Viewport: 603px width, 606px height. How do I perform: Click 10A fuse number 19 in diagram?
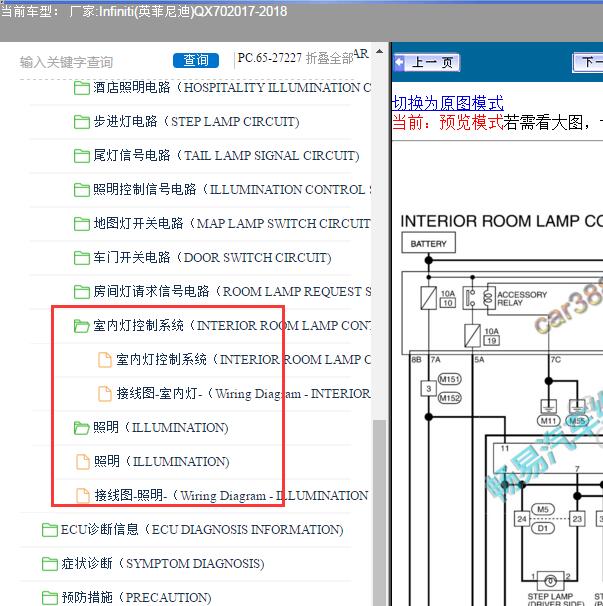coord(491,340)
